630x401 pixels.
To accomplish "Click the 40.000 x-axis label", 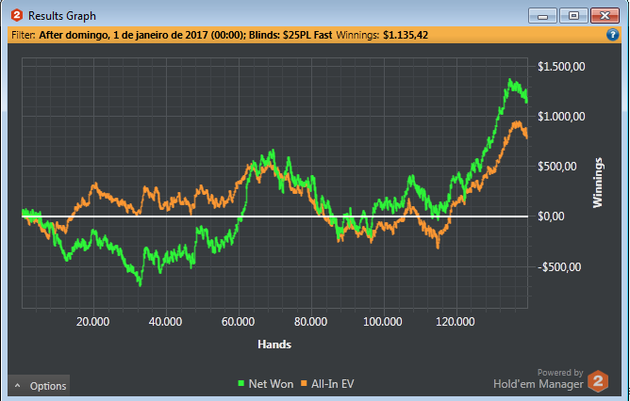I will 166,321.
